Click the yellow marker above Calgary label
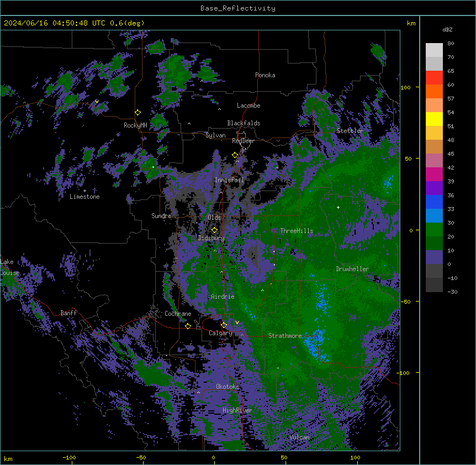The image size is (476, 465). coord(224,325)
